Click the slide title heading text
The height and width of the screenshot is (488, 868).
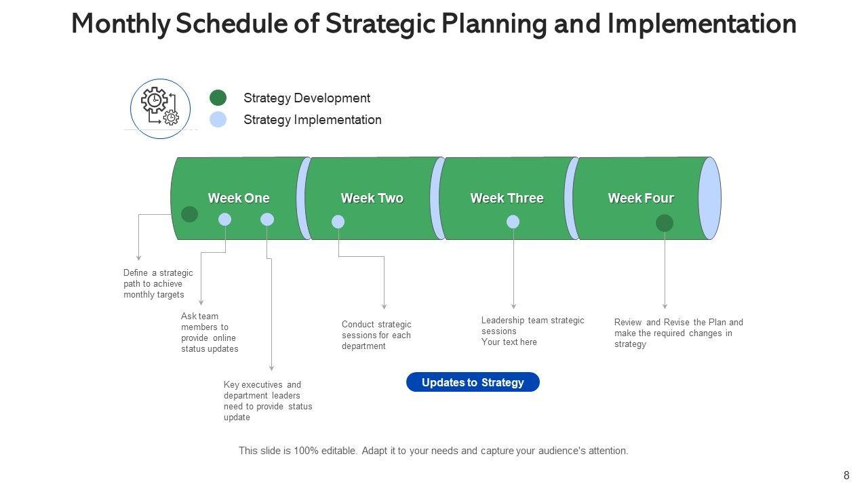434,24
